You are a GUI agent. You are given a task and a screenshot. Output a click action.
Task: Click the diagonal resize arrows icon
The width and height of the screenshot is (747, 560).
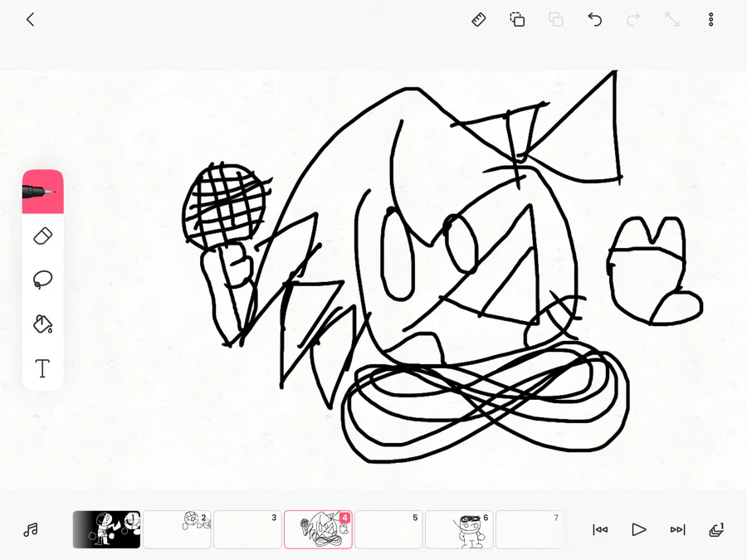(672, 20)
